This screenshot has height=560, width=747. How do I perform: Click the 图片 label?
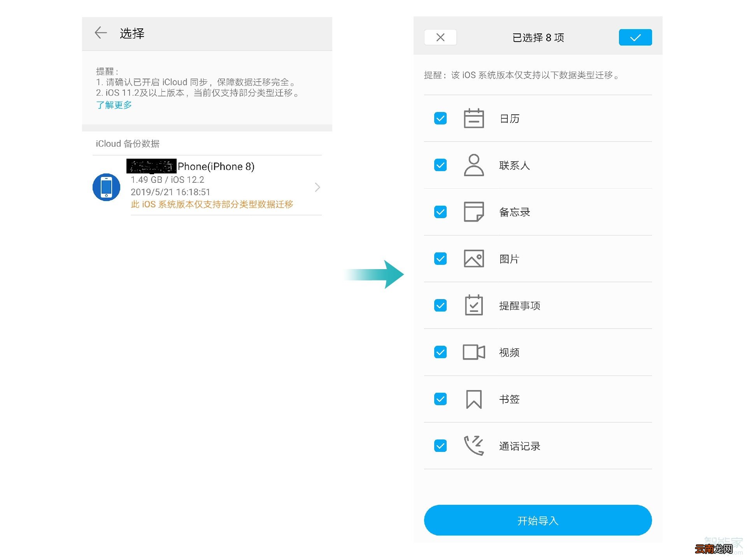(509, 259)
